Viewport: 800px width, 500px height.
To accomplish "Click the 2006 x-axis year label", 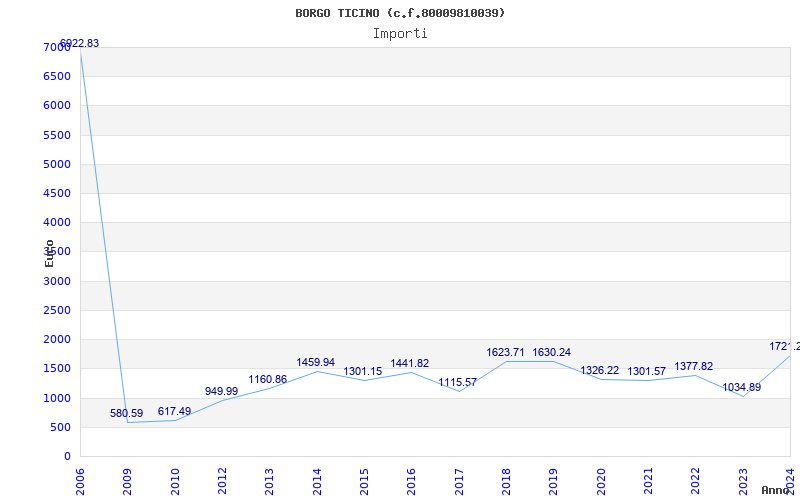I will coord(81,482).
